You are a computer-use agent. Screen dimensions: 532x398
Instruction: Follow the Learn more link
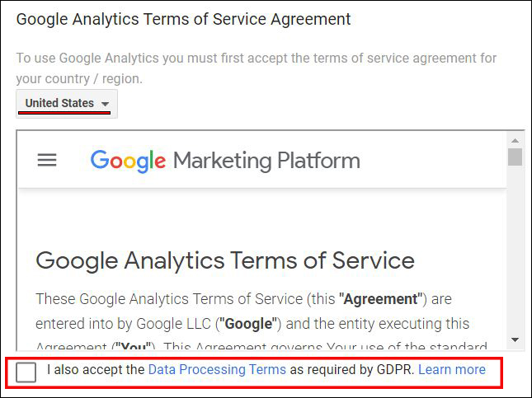click(452, 369)
